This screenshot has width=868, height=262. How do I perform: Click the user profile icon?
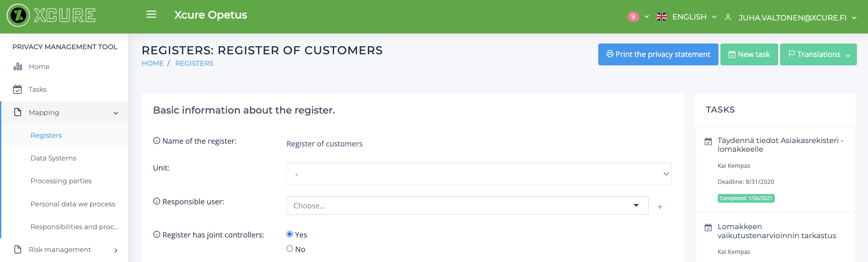pyautogui.click(x=727, y=17)
